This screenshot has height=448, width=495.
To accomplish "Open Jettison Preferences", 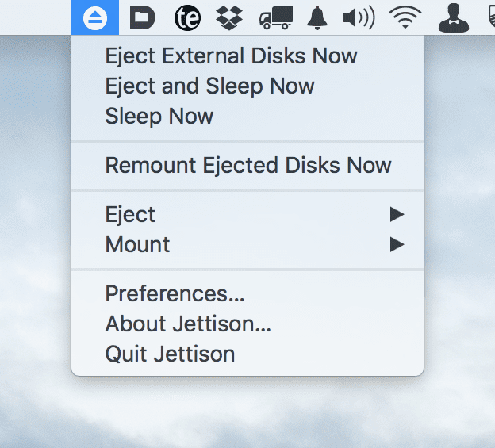I will [175, 294].
